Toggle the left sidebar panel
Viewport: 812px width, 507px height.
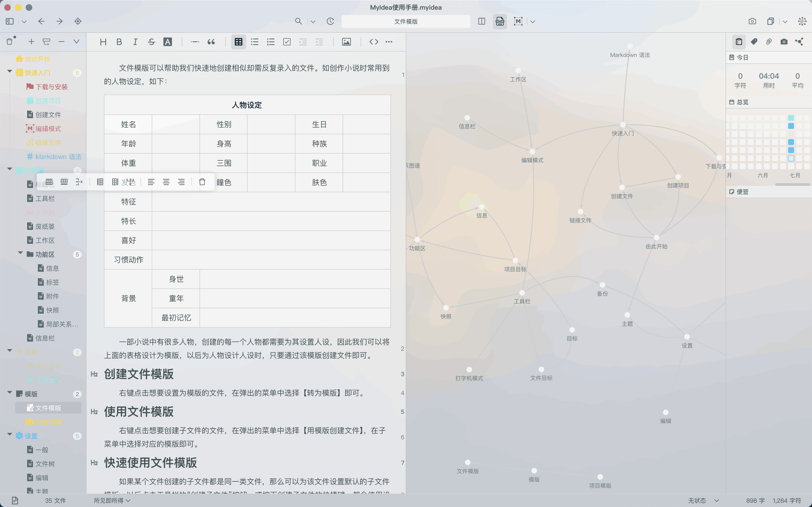(10, 21)
